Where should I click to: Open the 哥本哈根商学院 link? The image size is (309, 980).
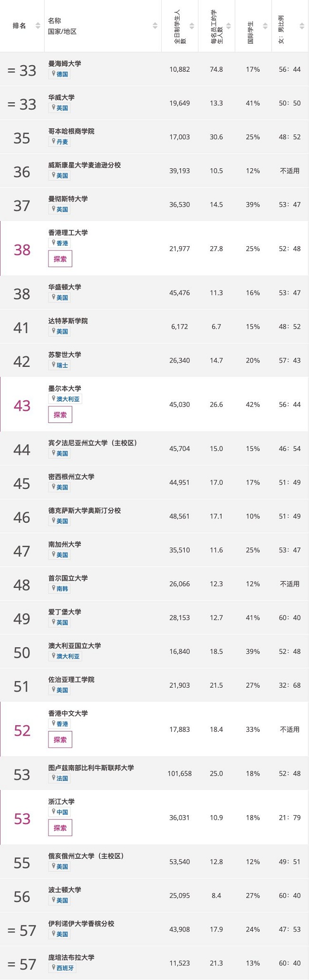click(x=71, y=131)
